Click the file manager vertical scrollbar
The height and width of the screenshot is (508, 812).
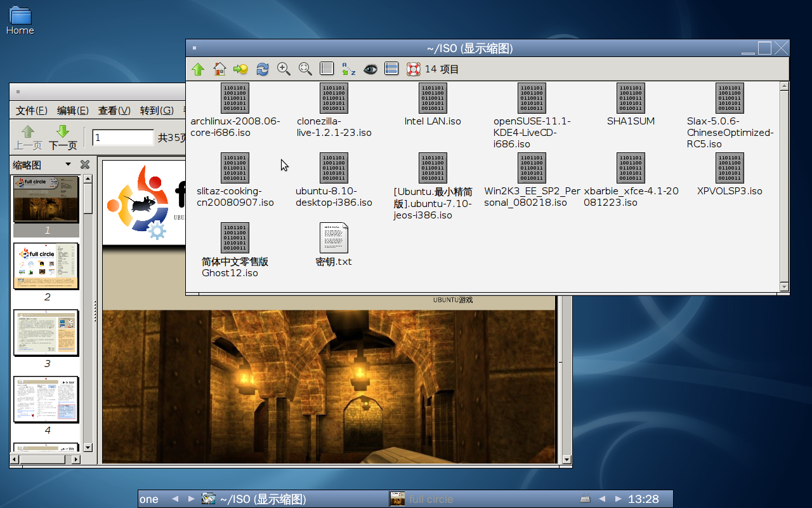pyautogui.click(x=784, y=187)
